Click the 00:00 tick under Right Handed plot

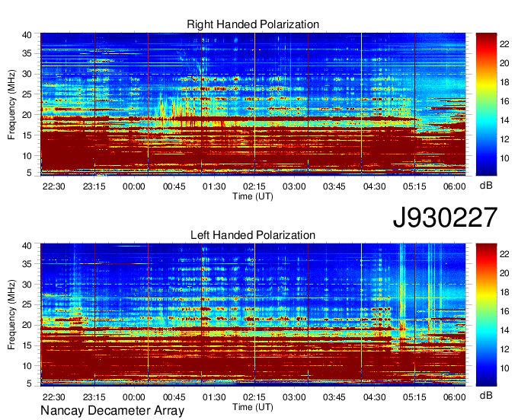[x=134, y=186]
